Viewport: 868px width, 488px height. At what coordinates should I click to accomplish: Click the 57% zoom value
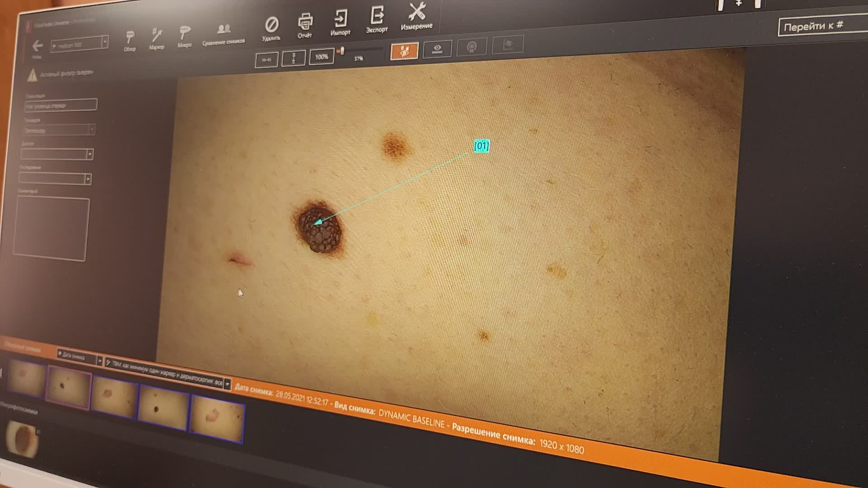tap(359, 59)
